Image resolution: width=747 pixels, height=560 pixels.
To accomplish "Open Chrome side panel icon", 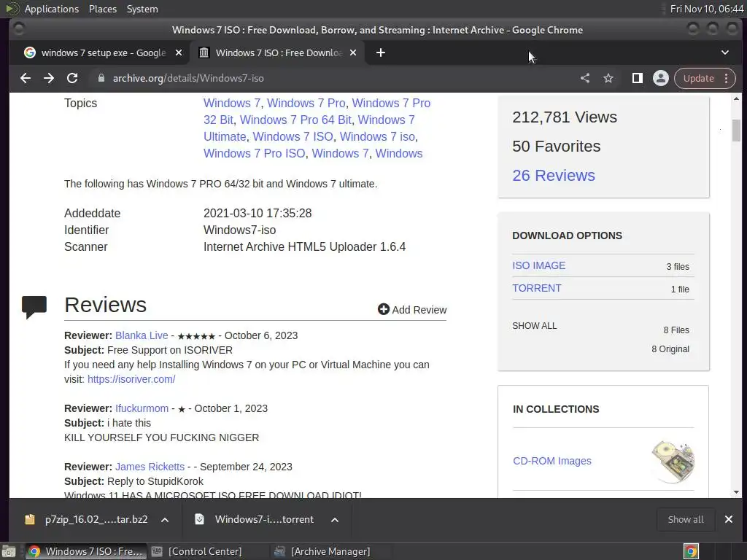I will (x=637, y=78).
